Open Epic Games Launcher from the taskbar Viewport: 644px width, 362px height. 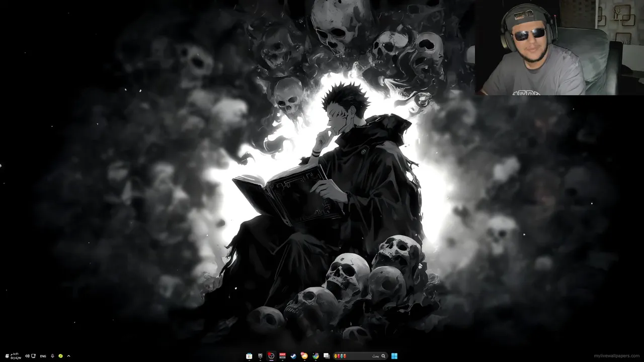point(260,355)
